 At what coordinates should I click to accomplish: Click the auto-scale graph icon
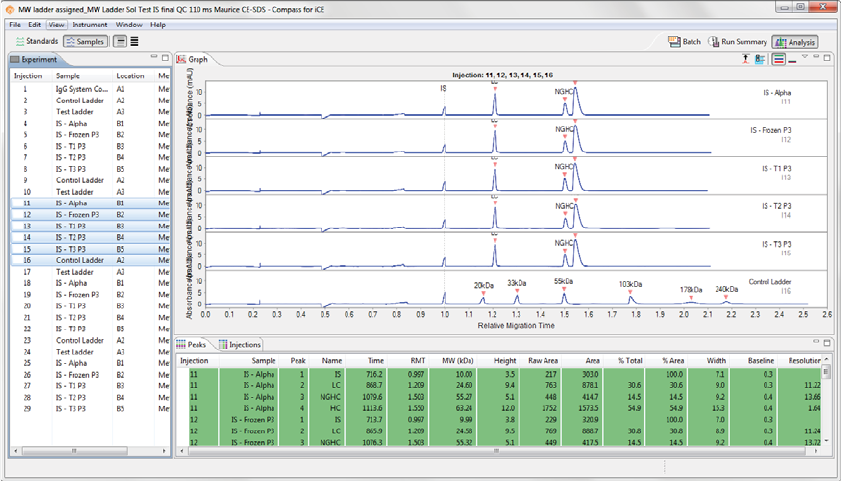pos(745,59)
